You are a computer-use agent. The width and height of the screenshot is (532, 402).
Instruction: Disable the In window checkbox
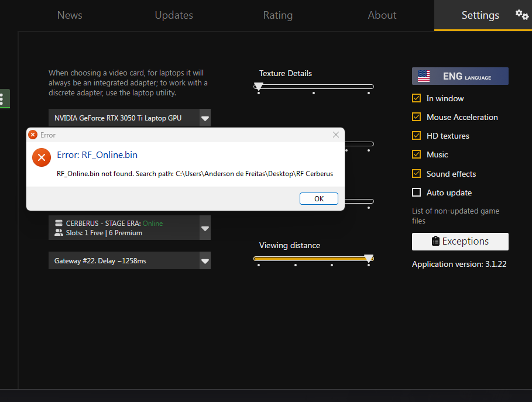pos(417,98)
